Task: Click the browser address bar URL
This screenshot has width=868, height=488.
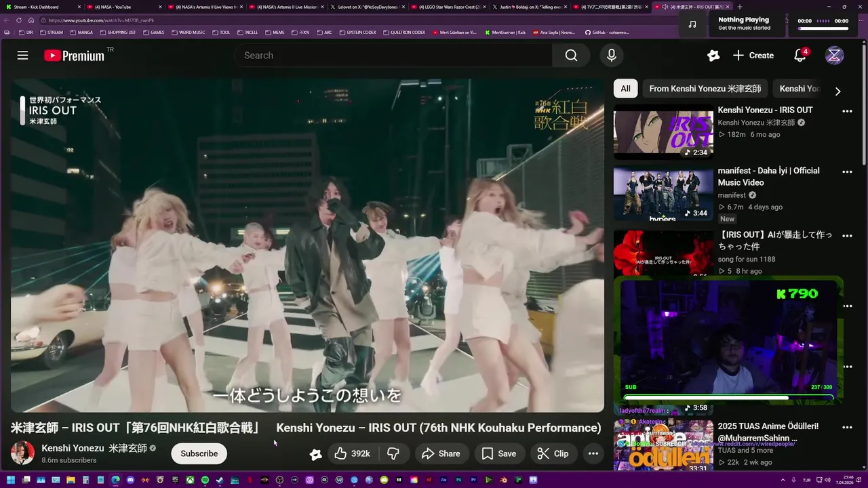Action: (x=102, y=20)
